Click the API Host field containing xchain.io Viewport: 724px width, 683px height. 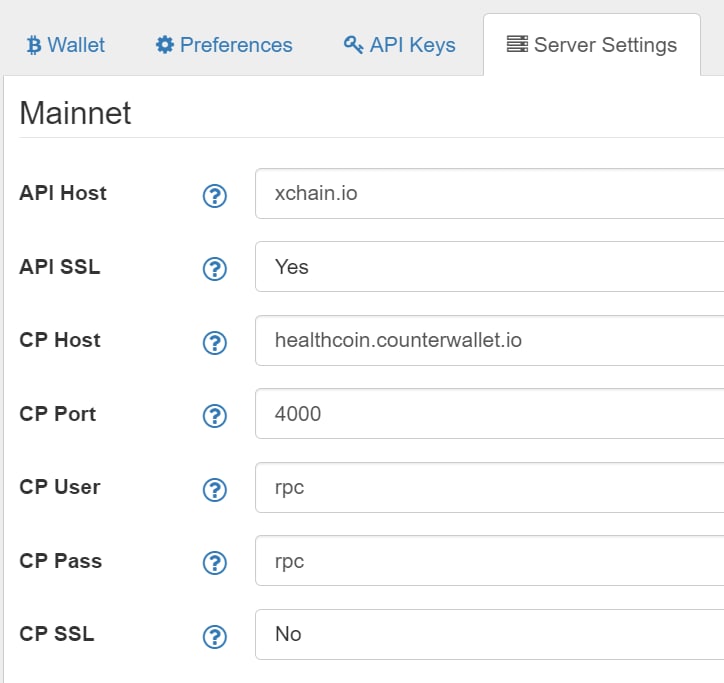click(x=489, y=193)
